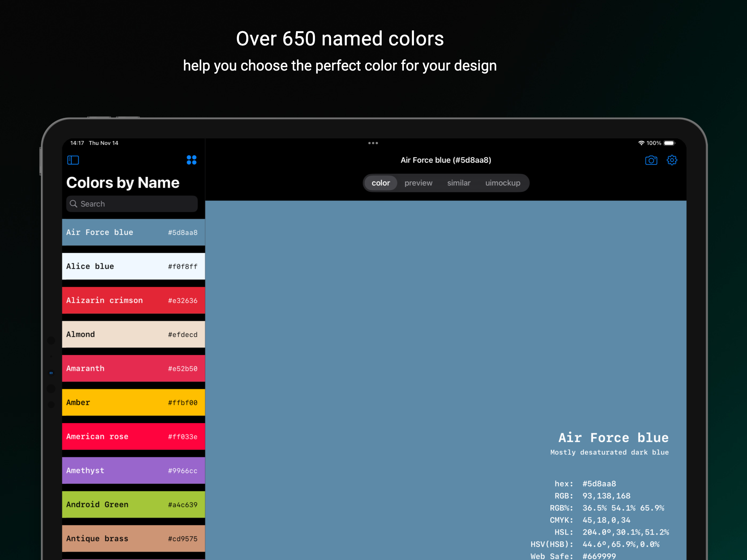Click RGB% value 36.5% 54.1% 65.9%
Image resolution: width=747 pixels, height=560 pixels.
click(x=623, y=508)
